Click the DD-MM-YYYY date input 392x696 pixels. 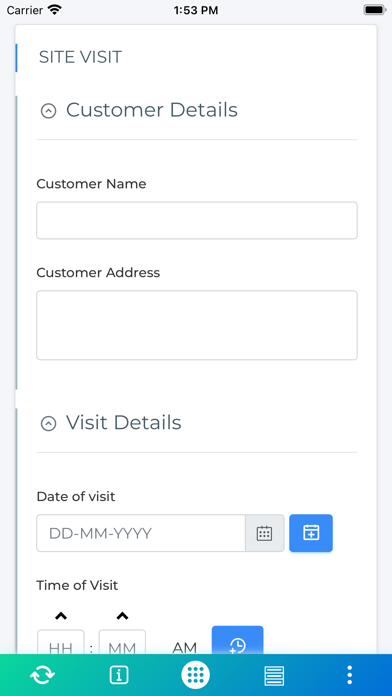coord(141,533)
